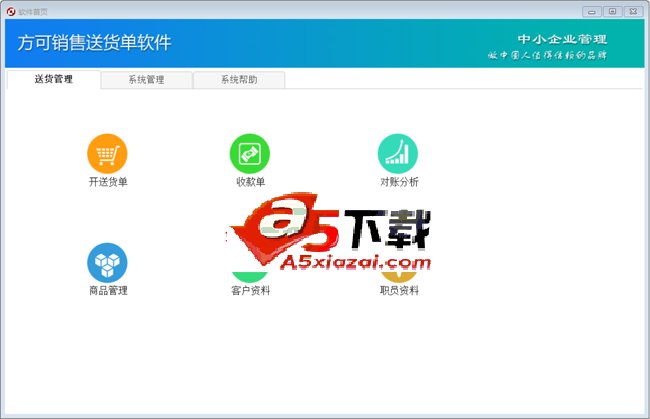Minimize the 软件首页 window
This screenshot has width=650, height=419.
tap(592, 12)
